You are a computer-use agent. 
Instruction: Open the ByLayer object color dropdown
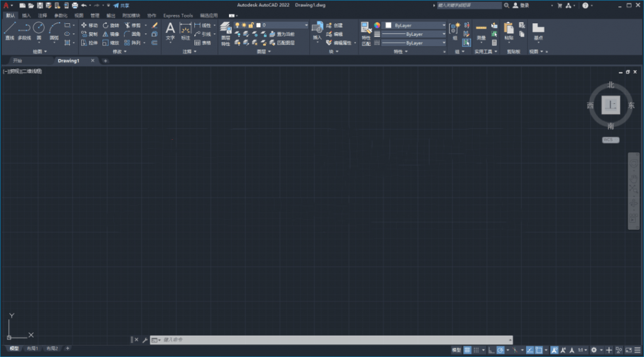pos(415,25)
